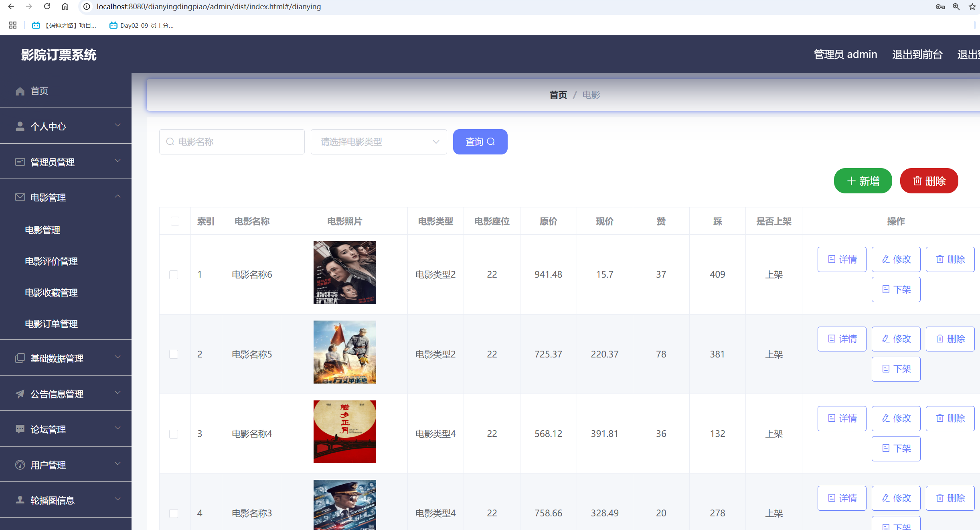Open 详情 for 电影名称6
The width and height of the screenshot is (980, 530).
pos(842,260)
